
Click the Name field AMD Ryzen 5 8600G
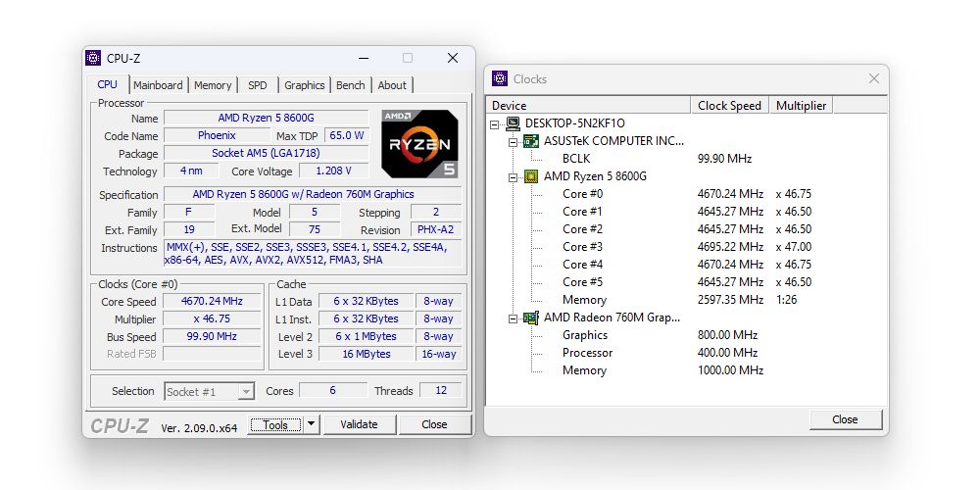coord(266,119)
